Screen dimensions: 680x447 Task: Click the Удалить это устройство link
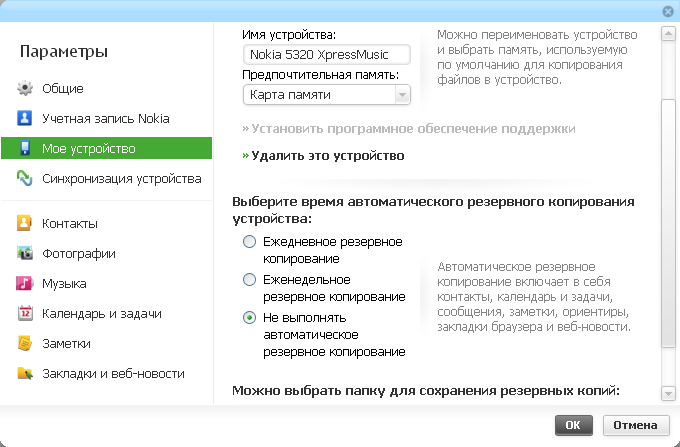323,156
